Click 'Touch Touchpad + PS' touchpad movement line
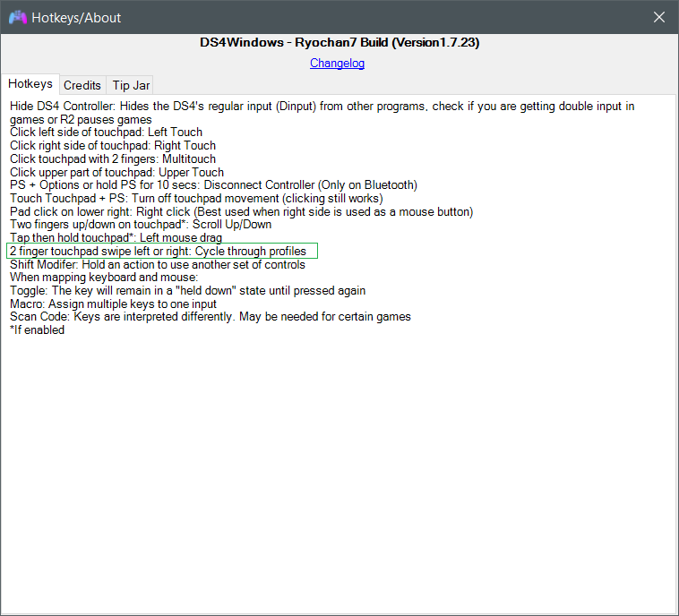 coord(196,198)
